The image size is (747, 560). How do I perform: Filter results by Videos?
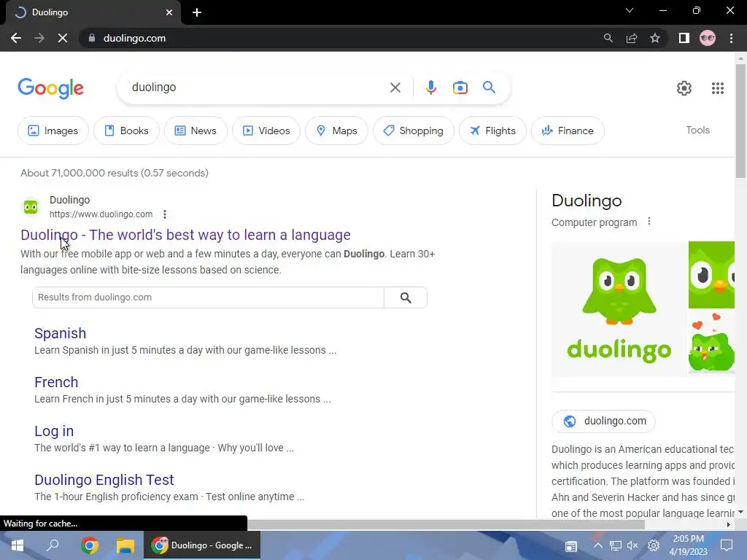266,131
